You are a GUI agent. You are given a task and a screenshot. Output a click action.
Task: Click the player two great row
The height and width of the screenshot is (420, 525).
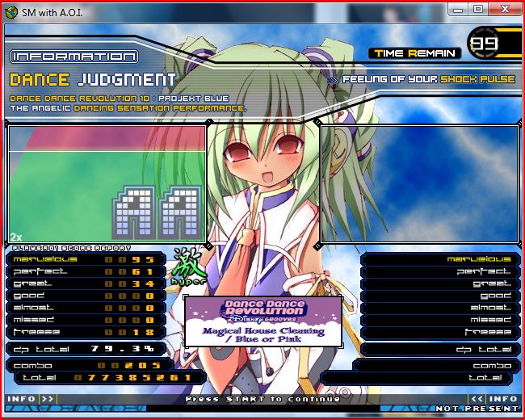440,284
